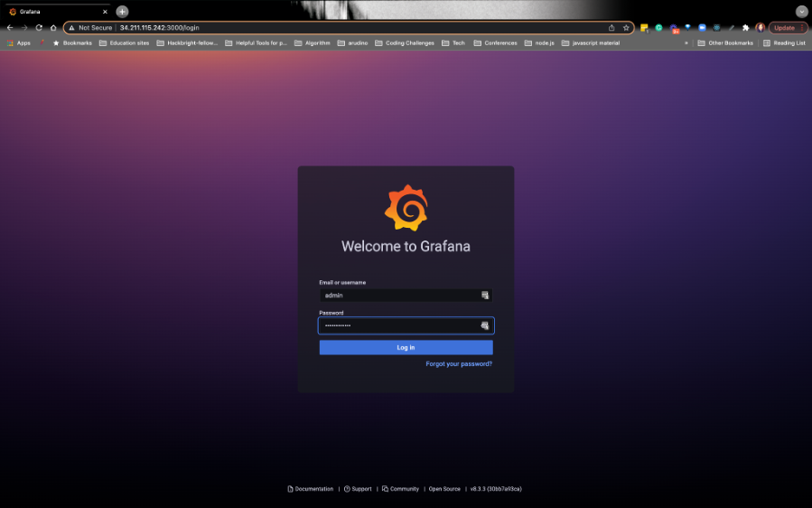Open Helpful Tools for p... bookmark folder
The image size is (812, 508).
[256, 43]
